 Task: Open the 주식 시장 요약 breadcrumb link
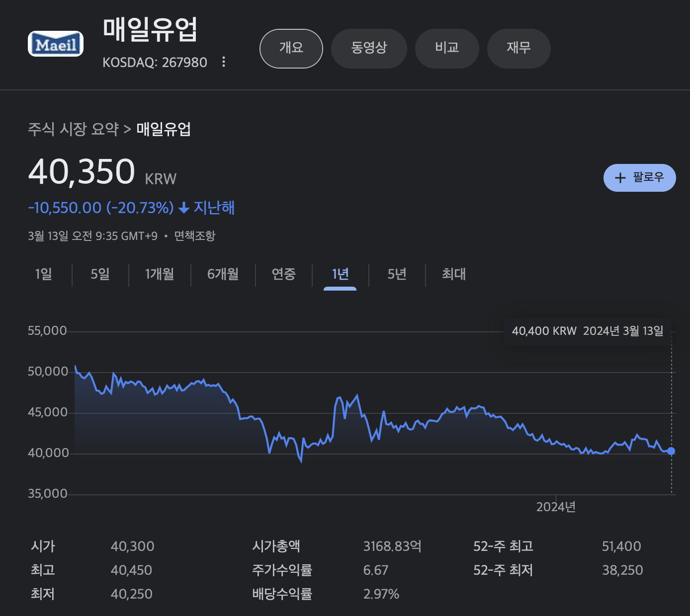coord(73,129)
